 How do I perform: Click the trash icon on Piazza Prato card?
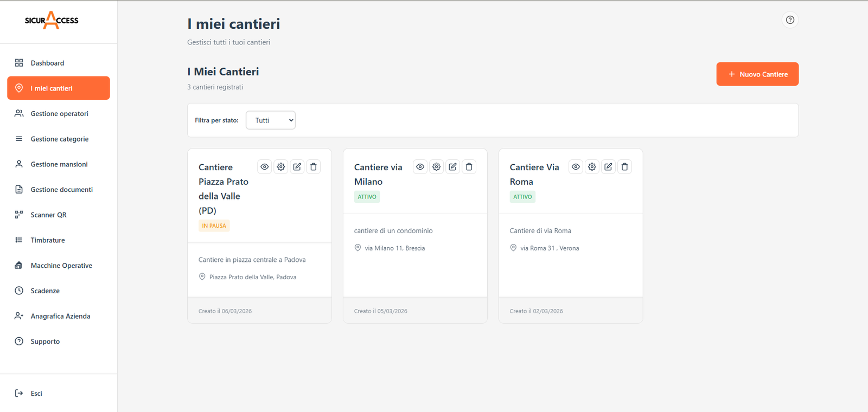point(314,167)
